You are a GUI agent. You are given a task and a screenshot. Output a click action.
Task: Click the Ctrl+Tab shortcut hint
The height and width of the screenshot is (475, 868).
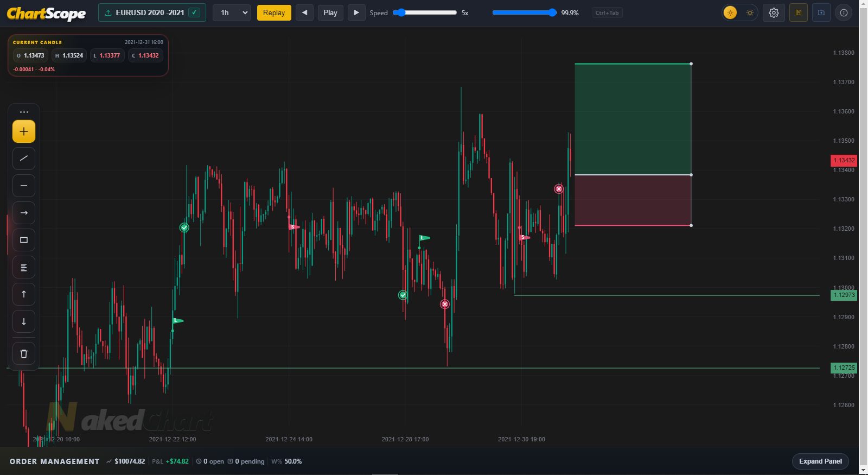pyautogui.click(x=607, y=13)
